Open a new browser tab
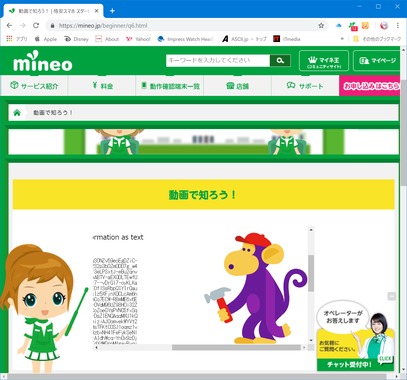407x380 pixels. [112, 11]
